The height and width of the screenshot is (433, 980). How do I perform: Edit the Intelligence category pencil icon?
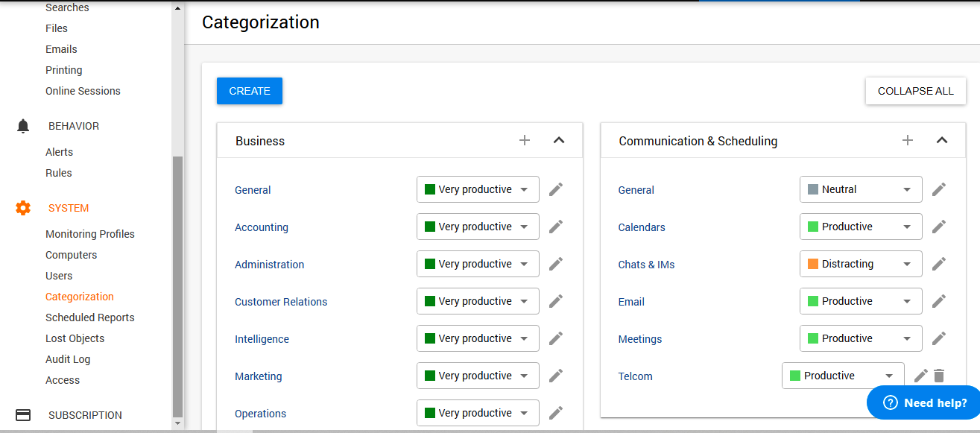(556, 338)
